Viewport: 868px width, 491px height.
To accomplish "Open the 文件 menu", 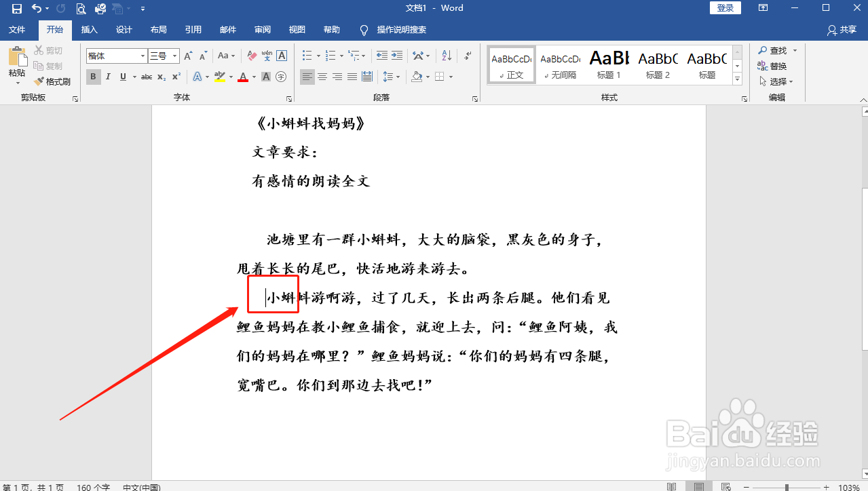I will [x=17, y=30].
